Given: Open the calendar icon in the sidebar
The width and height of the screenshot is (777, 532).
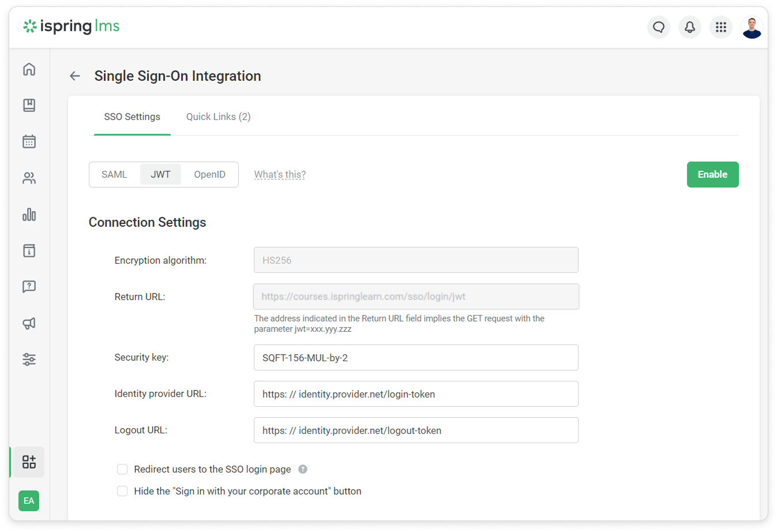Looking at the screenshot, I should point(29,141).
